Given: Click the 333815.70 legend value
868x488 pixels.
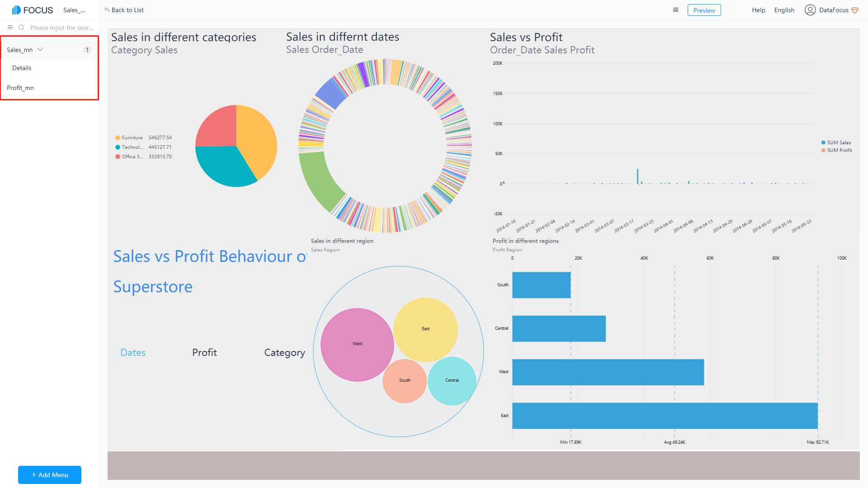Looking at the screenshot, I should tap(160, 156).
